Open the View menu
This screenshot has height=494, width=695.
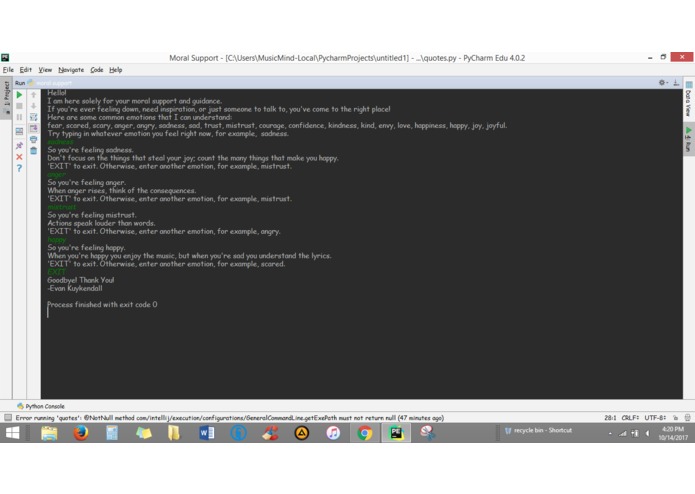coord(45,70)
